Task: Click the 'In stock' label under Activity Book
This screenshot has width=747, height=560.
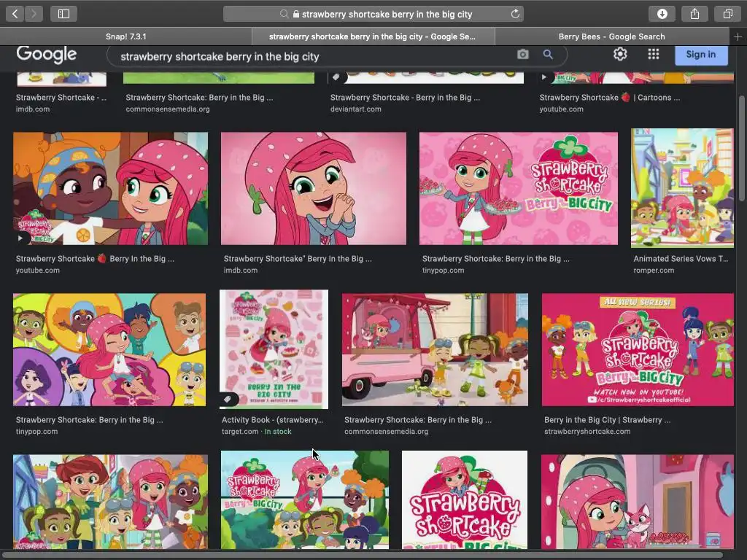Action: point(278,432)
